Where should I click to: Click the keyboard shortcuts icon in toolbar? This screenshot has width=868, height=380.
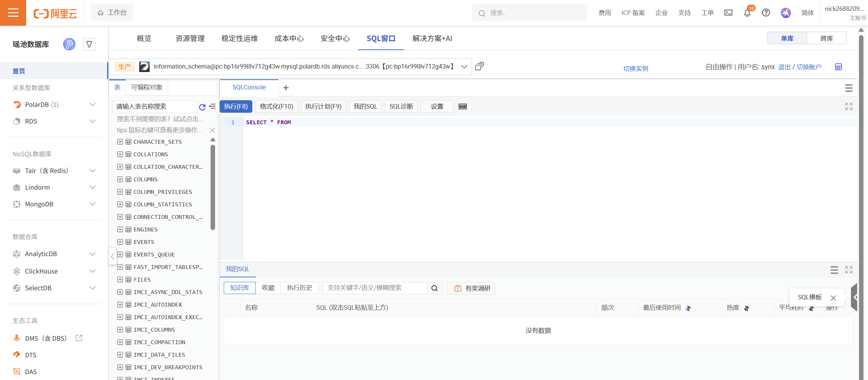point(463,106)
